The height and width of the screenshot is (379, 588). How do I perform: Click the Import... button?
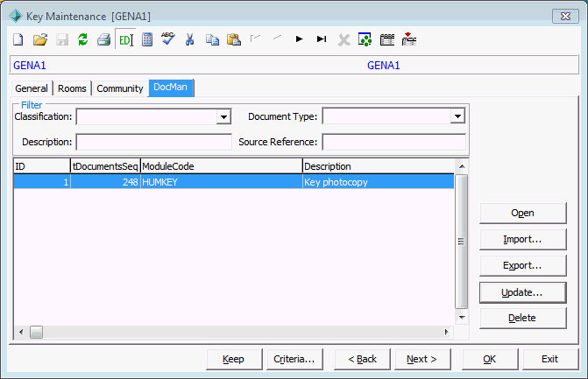(x=523, y=239)
